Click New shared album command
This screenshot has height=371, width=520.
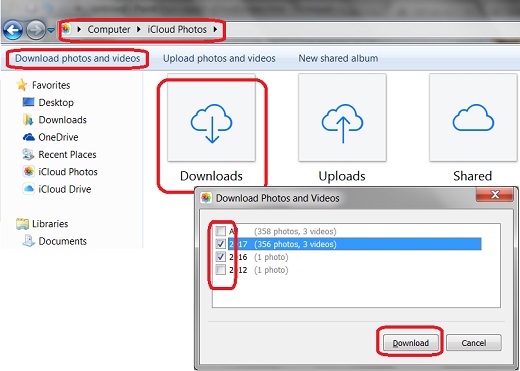click(338, 58)
